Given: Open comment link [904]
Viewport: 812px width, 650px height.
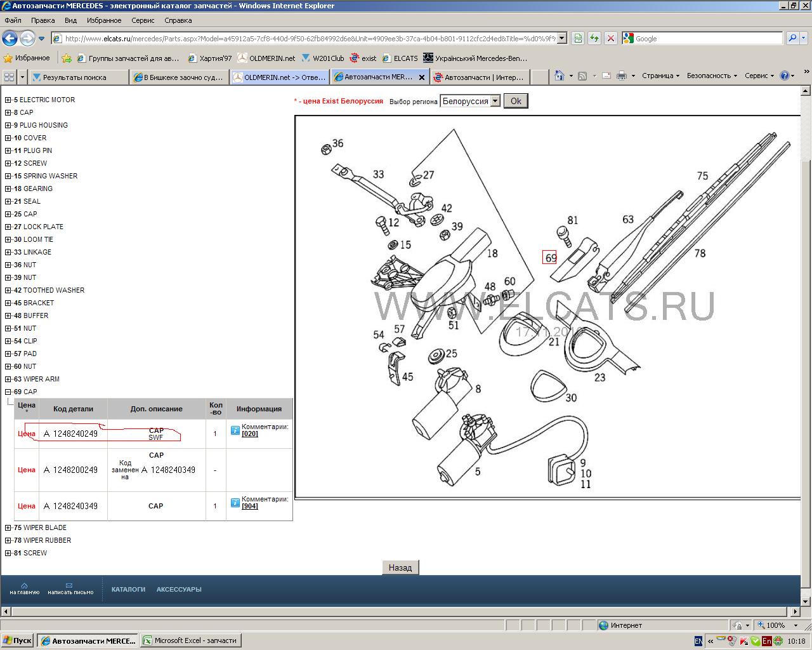Looking at the screenshot, I should click(x=250, y=506).
